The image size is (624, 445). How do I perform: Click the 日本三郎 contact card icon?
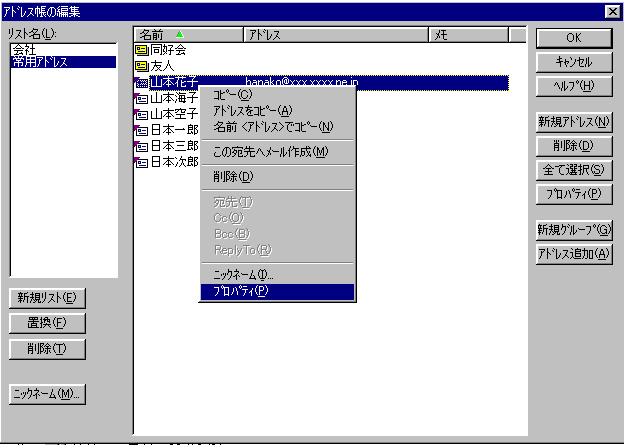141,146
